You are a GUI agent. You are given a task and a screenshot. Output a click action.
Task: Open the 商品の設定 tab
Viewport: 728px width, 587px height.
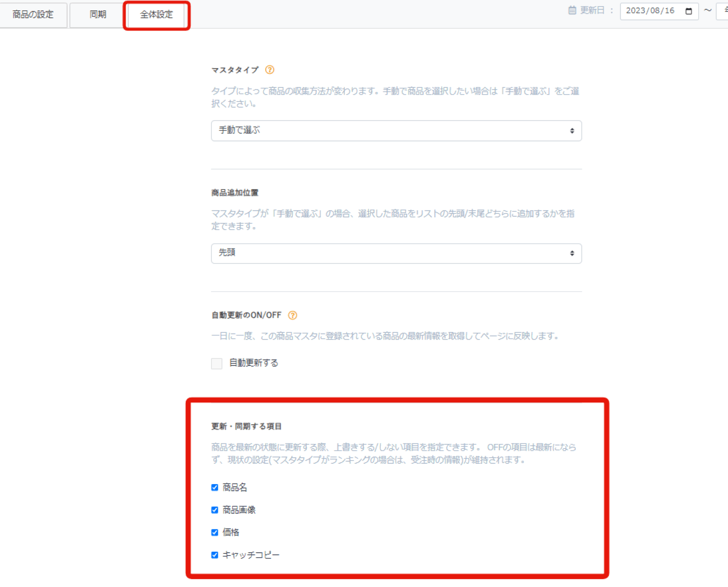pos(33,15)
